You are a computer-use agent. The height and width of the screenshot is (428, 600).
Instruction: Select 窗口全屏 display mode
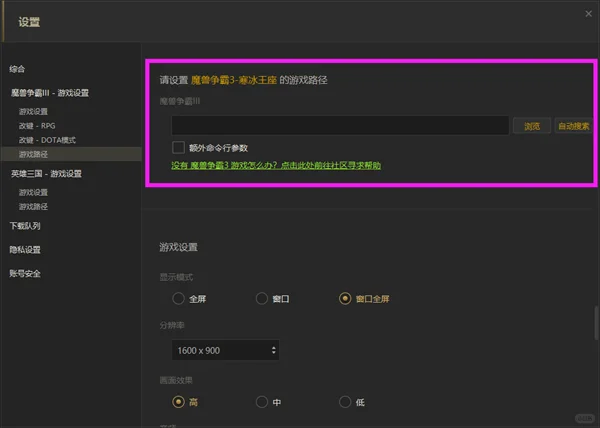pyautogui.click(x=345, y=298)
